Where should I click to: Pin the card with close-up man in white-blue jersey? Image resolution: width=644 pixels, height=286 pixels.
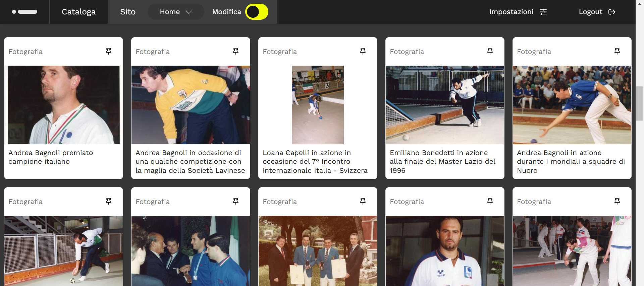coord(490,201)
